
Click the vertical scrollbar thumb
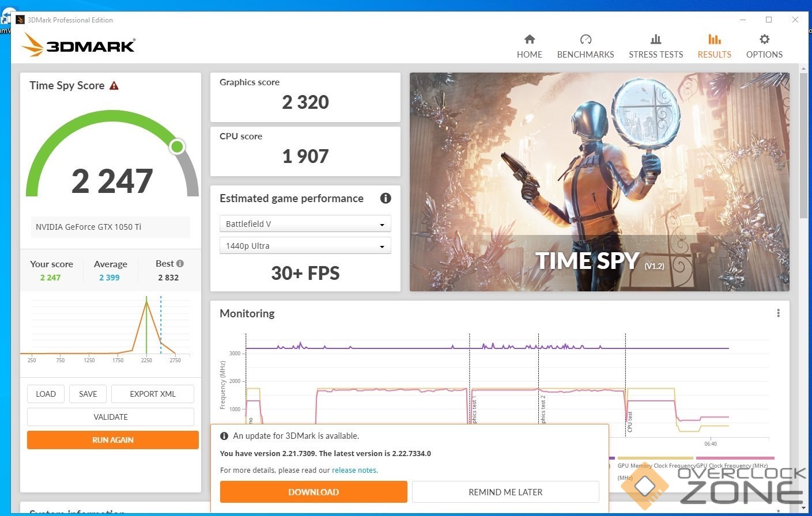coord(803,146)
